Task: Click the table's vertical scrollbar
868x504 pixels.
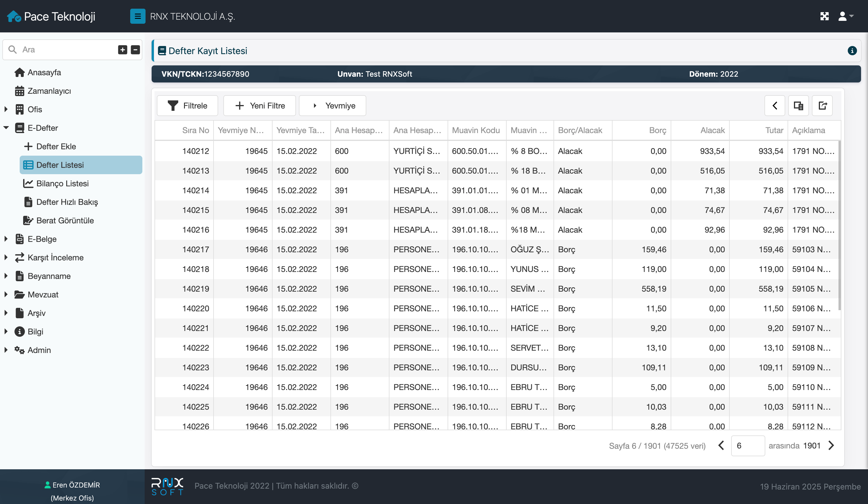Action: pos(839,224)
